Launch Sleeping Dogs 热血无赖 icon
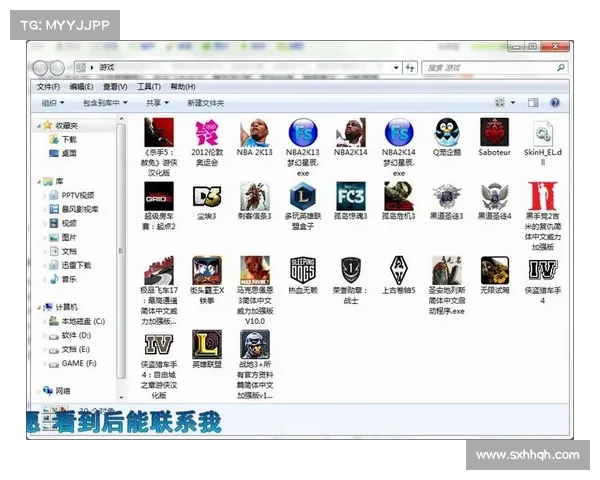 pos(303,270)
